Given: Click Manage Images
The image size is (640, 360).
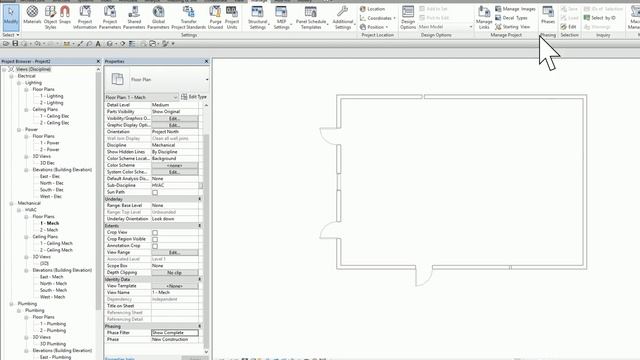Looking at the screenshot, I should (515, 9).
